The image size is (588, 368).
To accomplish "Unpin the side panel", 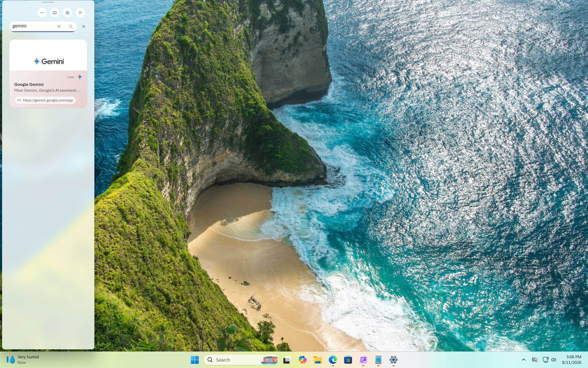I will (68, 13).
